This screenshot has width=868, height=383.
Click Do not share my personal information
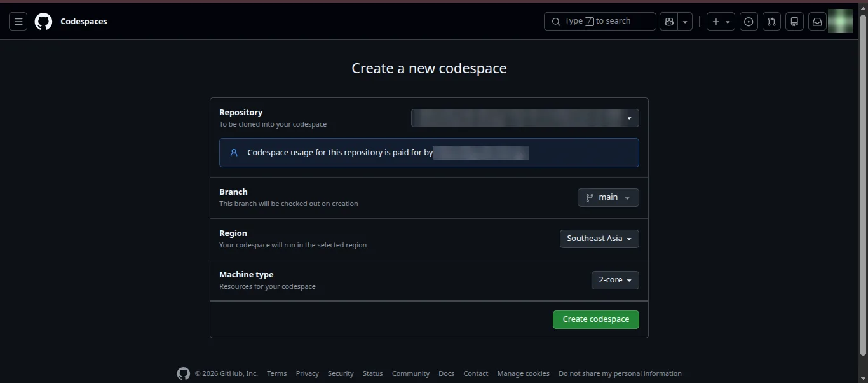coord(620,374)
